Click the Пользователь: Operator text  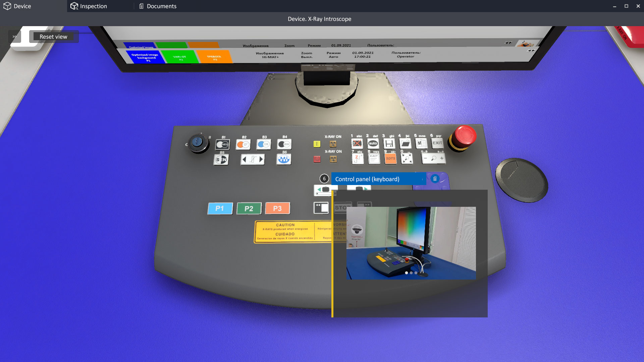[406, 54]
